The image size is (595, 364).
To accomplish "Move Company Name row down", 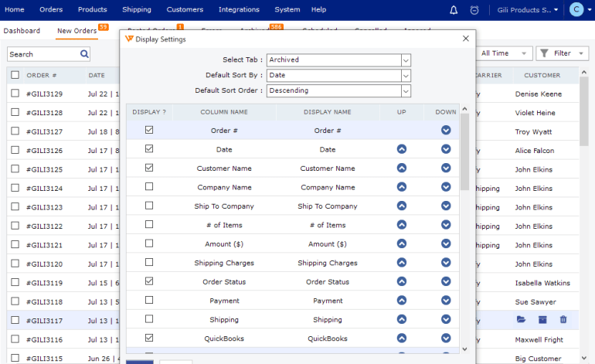I will (x=446, y=187).
